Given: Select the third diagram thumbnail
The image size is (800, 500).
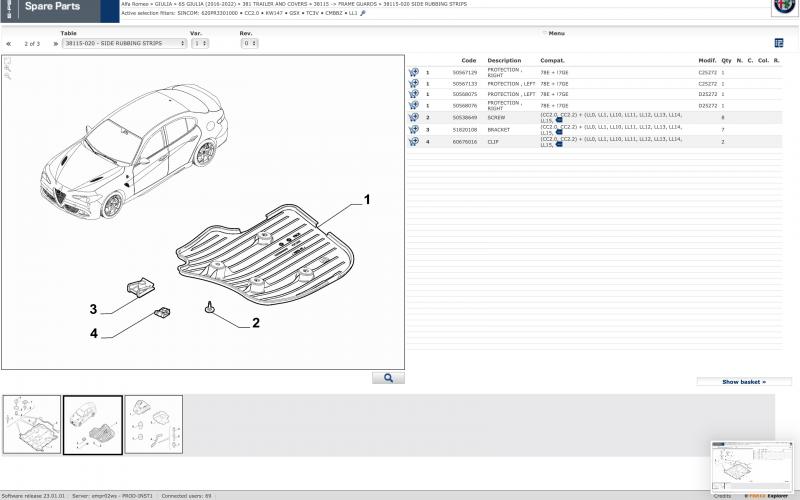Looking at the screenshot, I should click(153, 425).
